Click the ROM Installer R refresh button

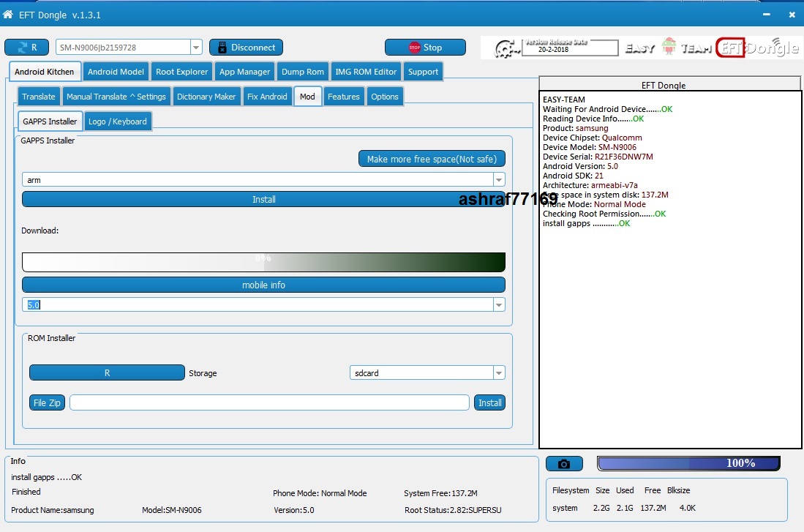tap(107, 373)
